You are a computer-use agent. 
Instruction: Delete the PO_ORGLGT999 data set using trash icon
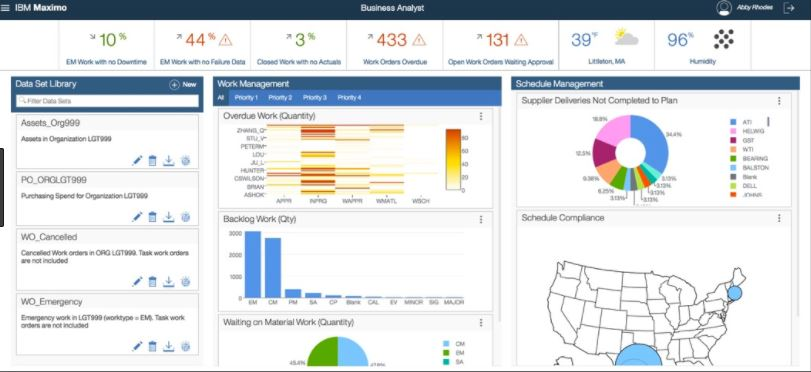pos(152,217)
